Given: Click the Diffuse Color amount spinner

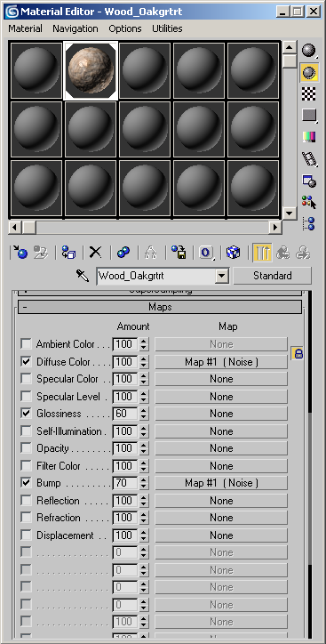Looking at the screenshot, I should (143, 362).
